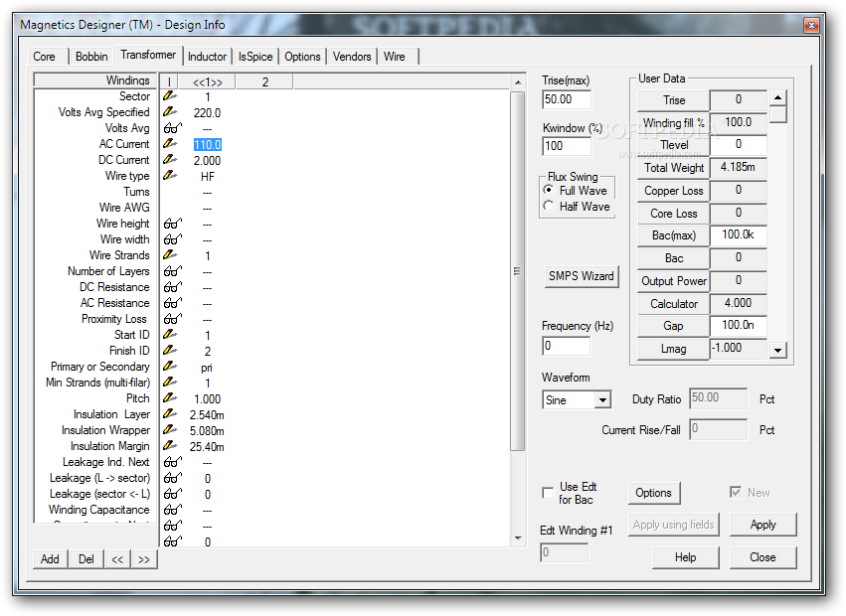The width and height of the screenshot is (846, 616).
Task: Click the Kwindow (%) input field
Action: pyautogui.click(x=566, y=146)
